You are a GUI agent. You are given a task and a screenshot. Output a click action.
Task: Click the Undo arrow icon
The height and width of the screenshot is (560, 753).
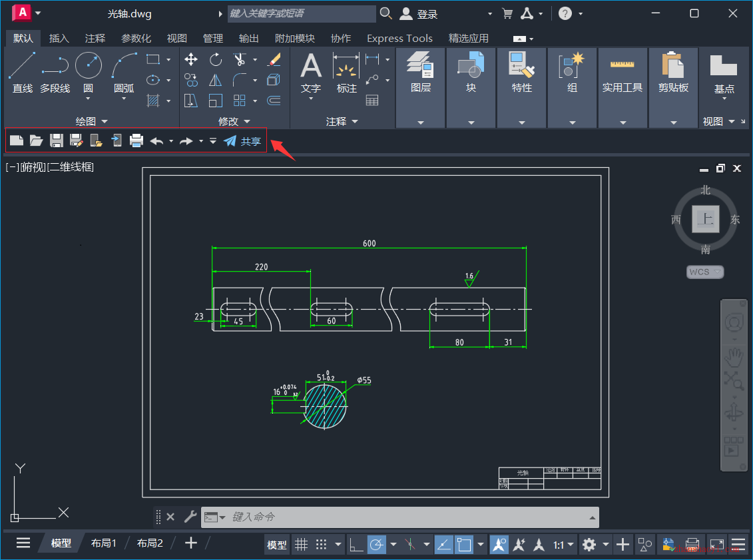(156, 140)
